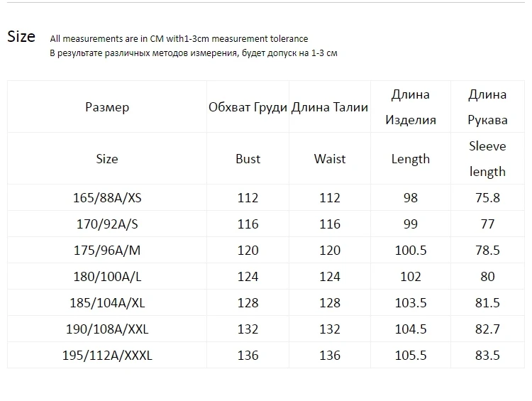Image resolution: width=532 pixels, height=401 pixels.
Task: Click the 195/112A/XXXL size cell
Action: click(107, 355)
